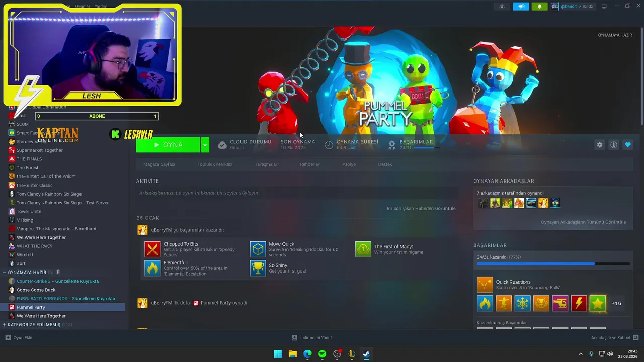This screenshot has width=644, height=362.
Task: Select theHunter Classic in library
Action: 34,185
